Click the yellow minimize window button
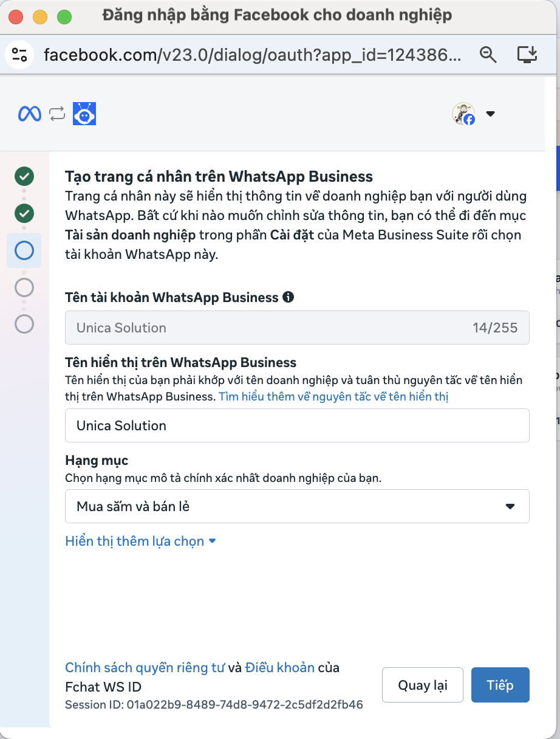The width and height of the screenshot is (560, 739). tap(40, 16)
